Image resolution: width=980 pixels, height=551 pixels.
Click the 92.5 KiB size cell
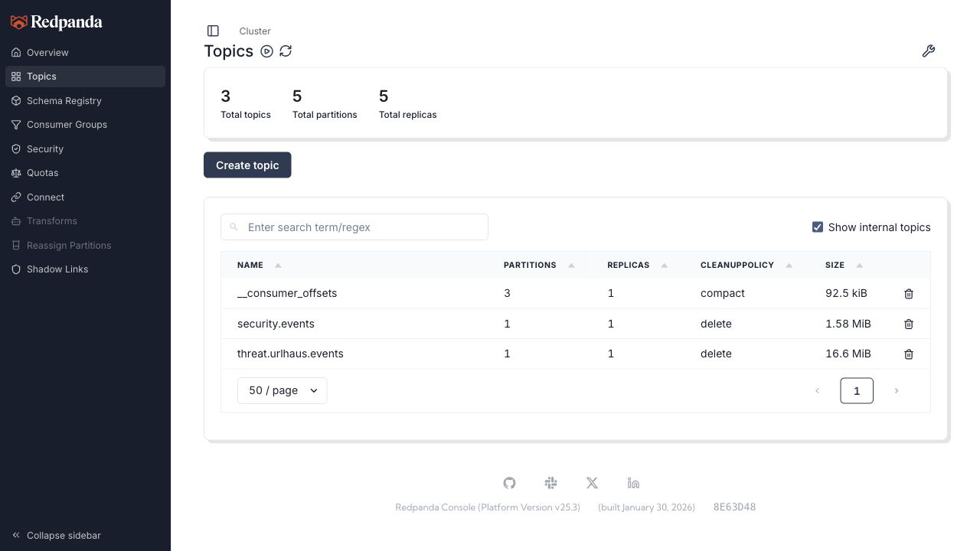pos(846,293)
